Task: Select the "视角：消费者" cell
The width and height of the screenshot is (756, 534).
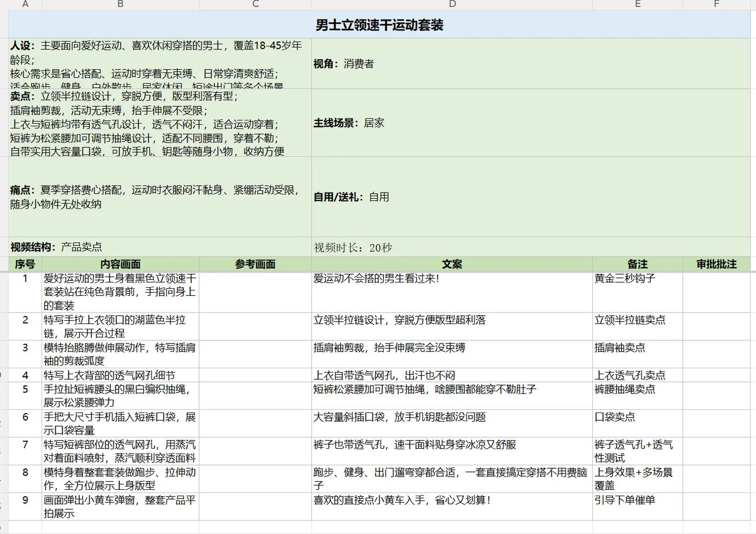Action: tap(531, 63)
